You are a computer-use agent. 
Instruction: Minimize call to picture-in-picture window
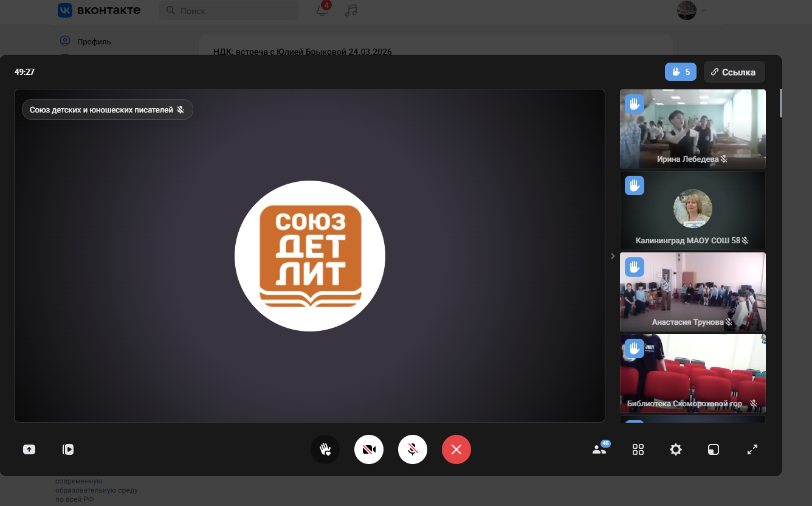click(x=714, y=449)
